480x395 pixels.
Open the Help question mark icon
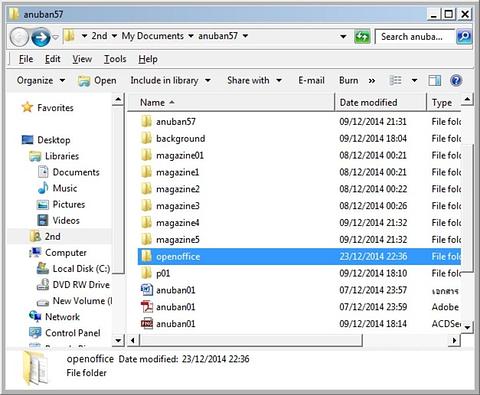click(456, 80)
